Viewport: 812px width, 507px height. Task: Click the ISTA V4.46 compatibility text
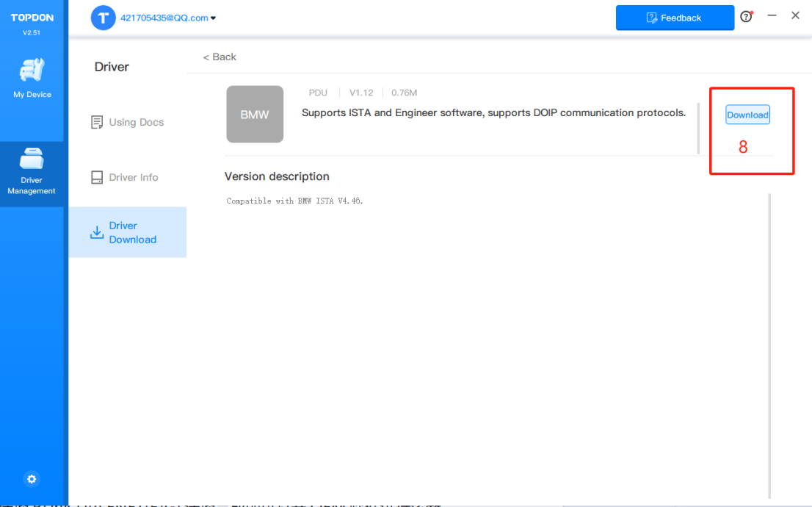(x=294, y=201)
